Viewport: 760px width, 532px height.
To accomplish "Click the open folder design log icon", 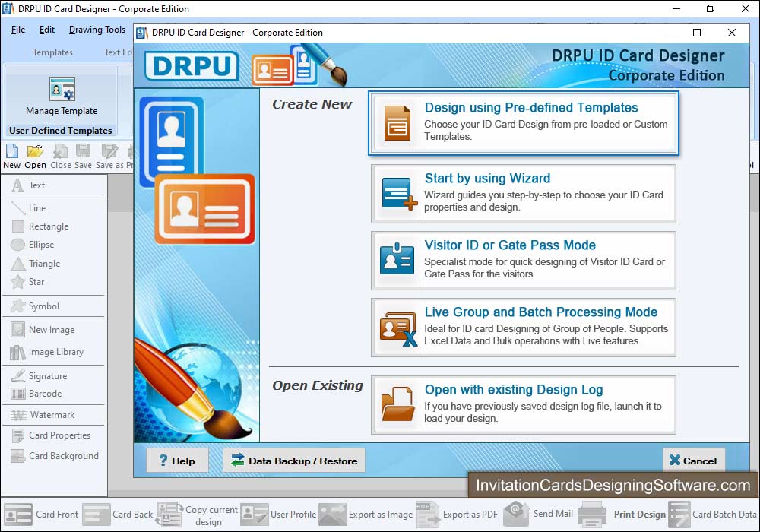I will 397,404.
